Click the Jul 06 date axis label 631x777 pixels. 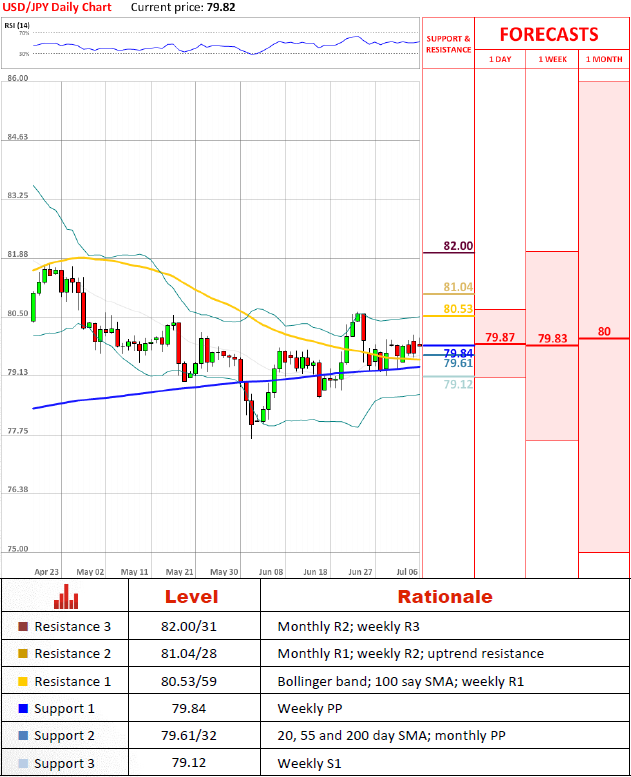pyautogui.click(x=407, y=572)
